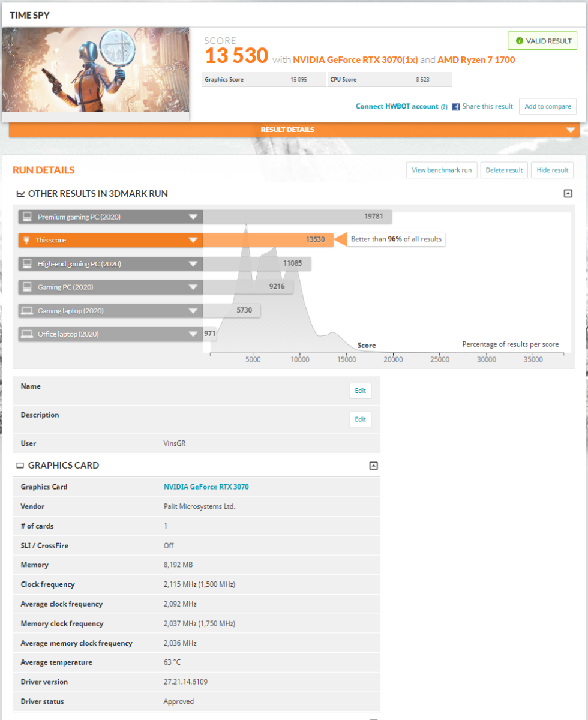Click average clock frequency 2,092 MHz
This screenshot has height=720, width=588.
[x=180, y=604]
